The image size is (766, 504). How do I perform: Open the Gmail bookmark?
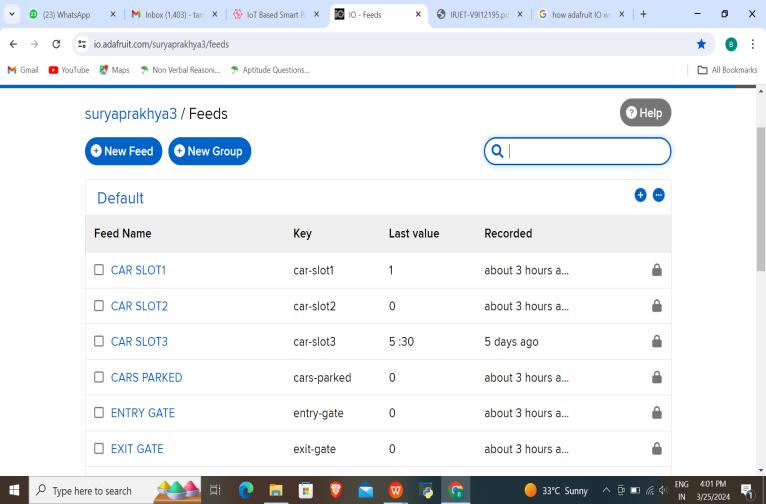(x=23, y=70)
